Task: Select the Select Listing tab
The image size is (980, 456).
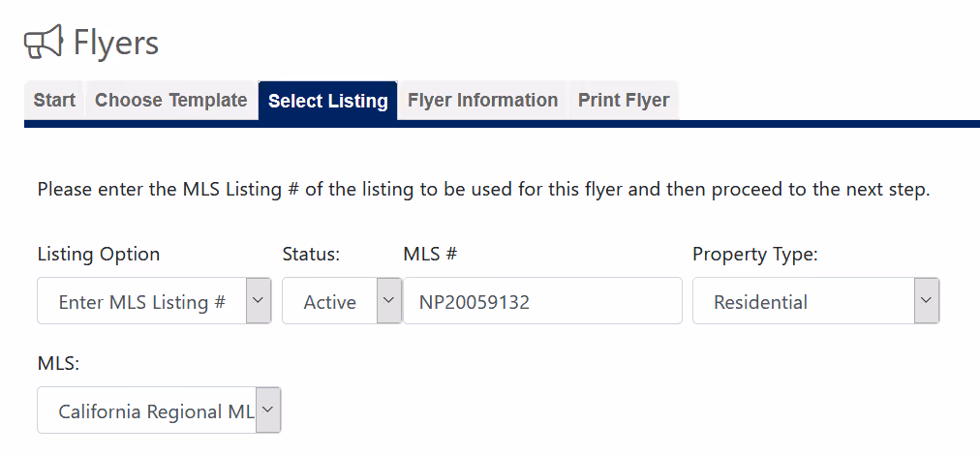Action: [x=328, y=101]
